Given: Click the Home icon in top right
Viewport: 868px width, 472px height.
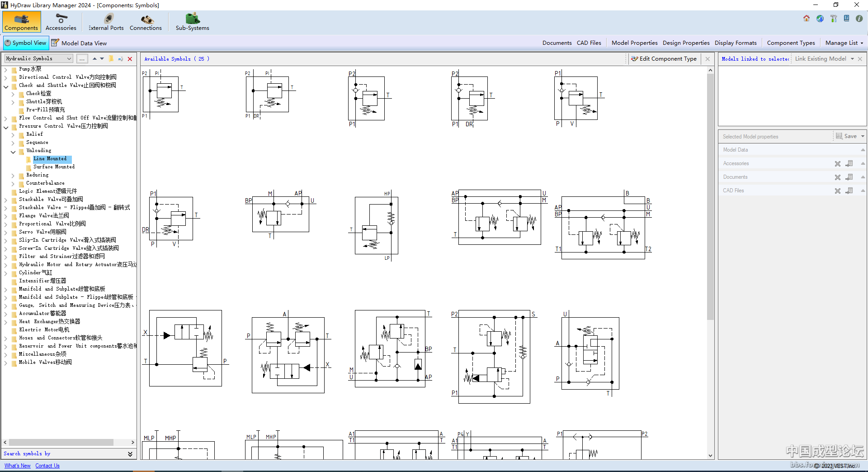Looking at the screenshot, I should tap(807, 19).
